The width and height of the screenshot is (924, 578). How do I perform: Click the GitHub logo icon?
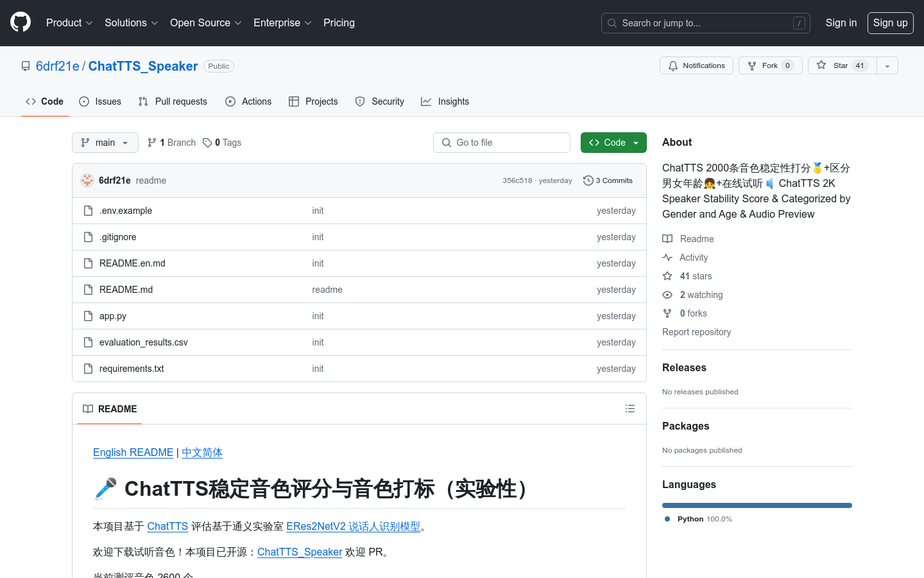(x=21, y=22)
